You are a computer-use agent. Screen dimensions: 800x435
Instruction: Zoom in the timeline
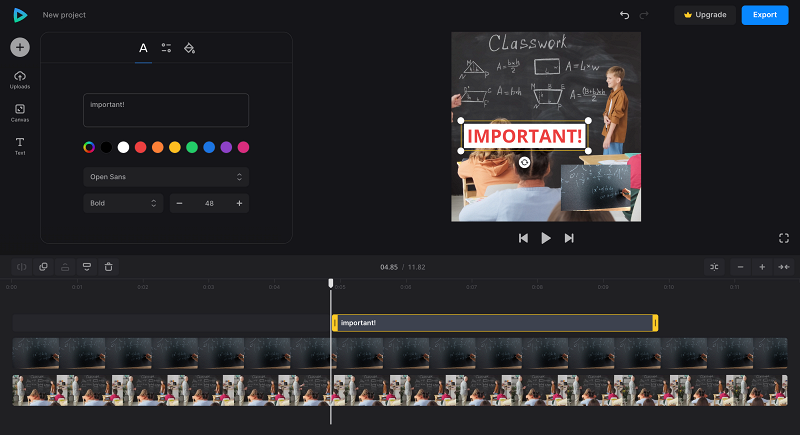tap(762, 267)
